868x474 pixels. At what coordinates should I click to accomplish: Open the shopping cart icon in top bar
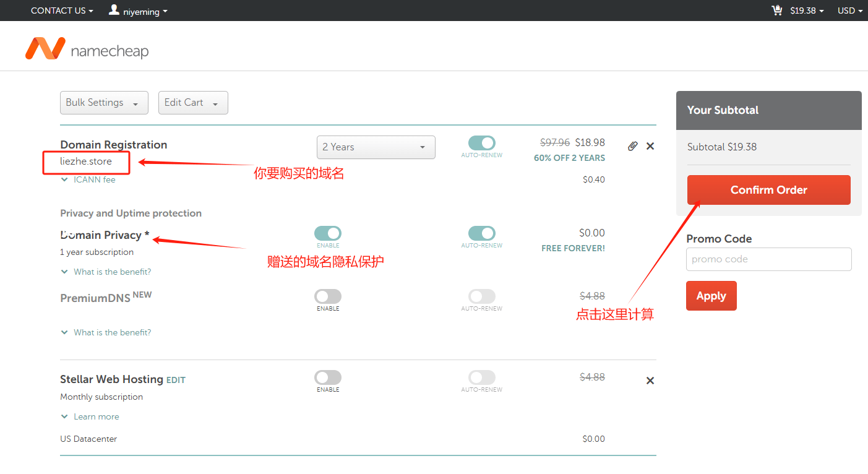pos(777,11)
